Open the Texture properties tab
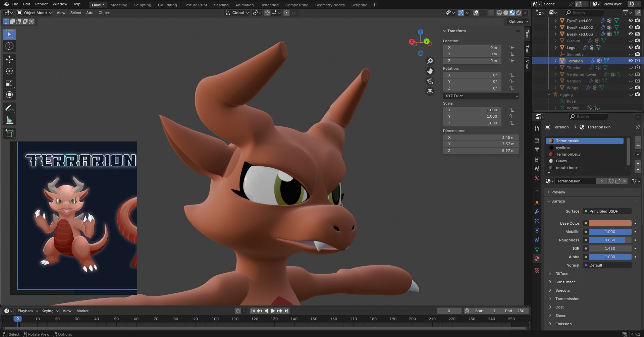 [x=537, y=270]
